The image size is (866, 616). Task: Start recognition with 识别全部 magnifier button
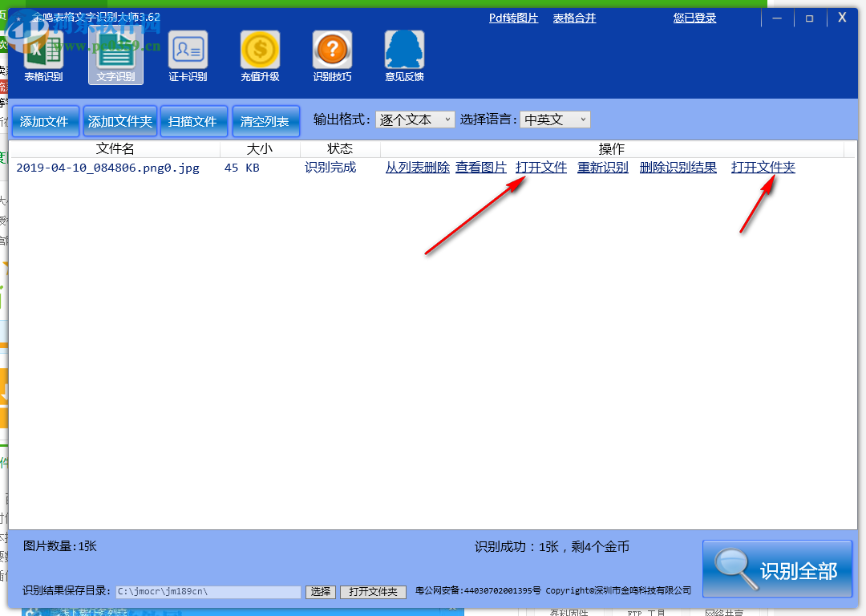coord(777,569)
